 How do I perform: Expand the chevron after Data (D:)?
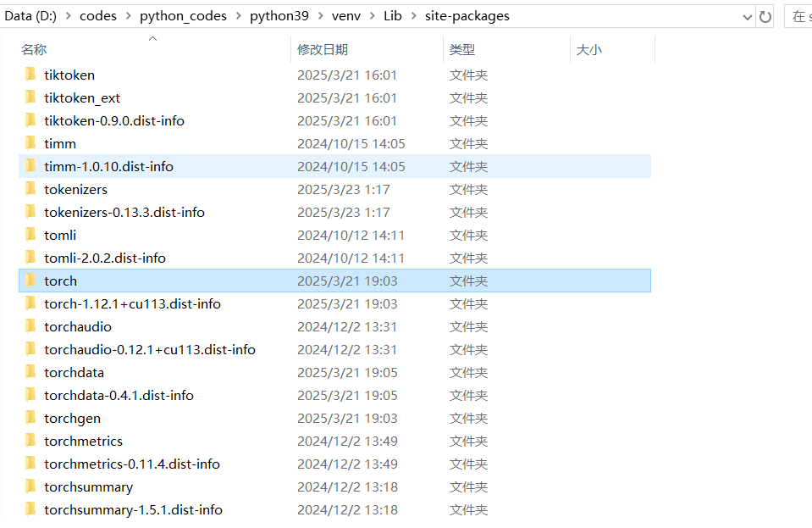pos(68,16)
